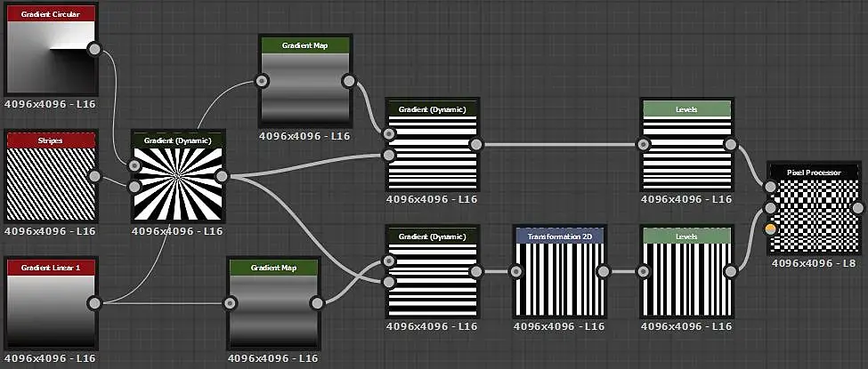This screenshot has width=868, height=369.
Task: Click the Gradient Circular output connector
Action: 94,49
